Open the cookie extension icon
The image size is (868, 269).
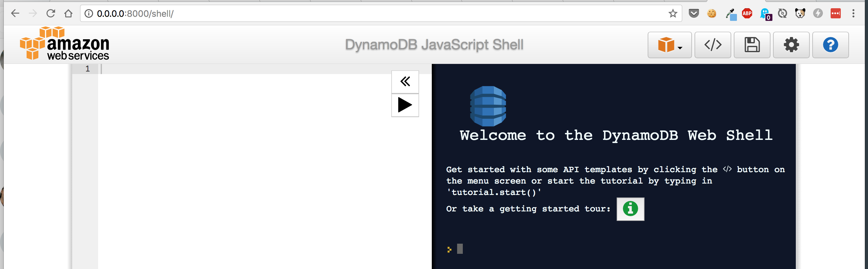(x=711, y=14)
